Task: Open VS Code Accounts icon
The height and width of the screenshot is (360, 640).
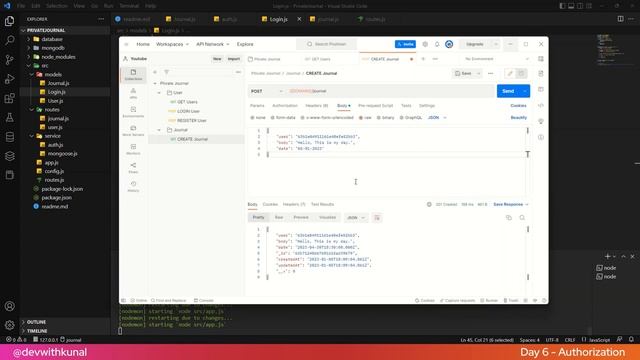Action: tap(9, 306)
